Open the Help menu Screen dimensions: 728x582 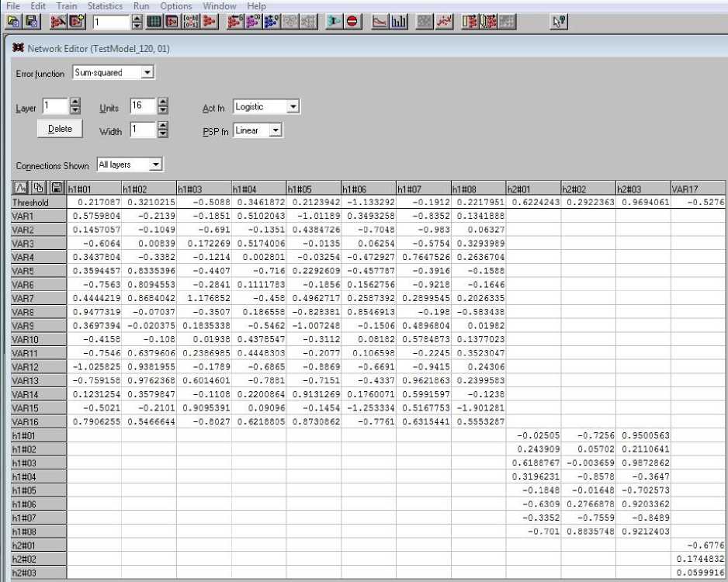point(256,6)
